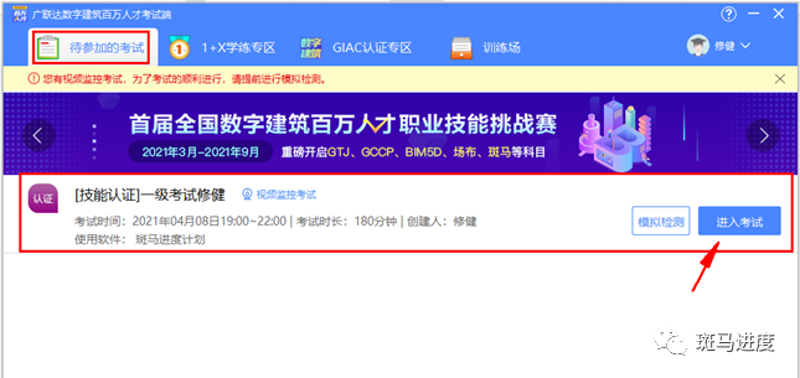Click the orange drawer icon of 训练场
This screenshot has width=800, height=378.
coord(461,48)
